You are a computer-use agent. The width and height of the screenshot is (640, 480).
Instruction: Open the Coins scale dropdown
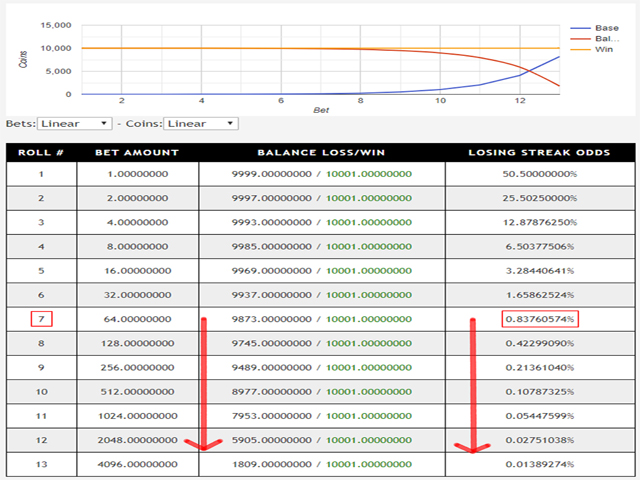(201, 124)
